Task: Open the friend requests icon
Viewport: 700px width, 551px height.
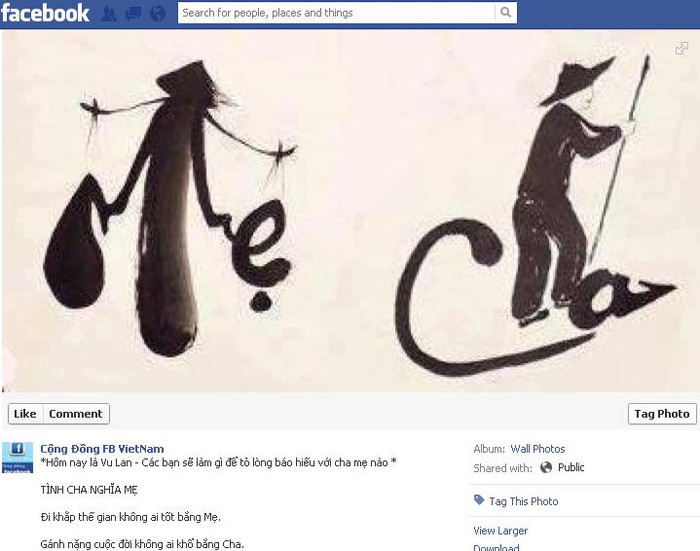Action: coord(109,14)
